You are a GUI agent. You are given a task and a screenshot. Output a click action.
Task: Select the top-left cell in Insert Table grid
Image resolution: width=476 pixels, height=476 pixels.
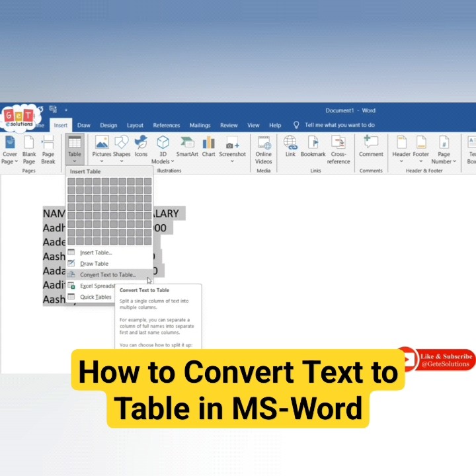click(x=71, y=182)
